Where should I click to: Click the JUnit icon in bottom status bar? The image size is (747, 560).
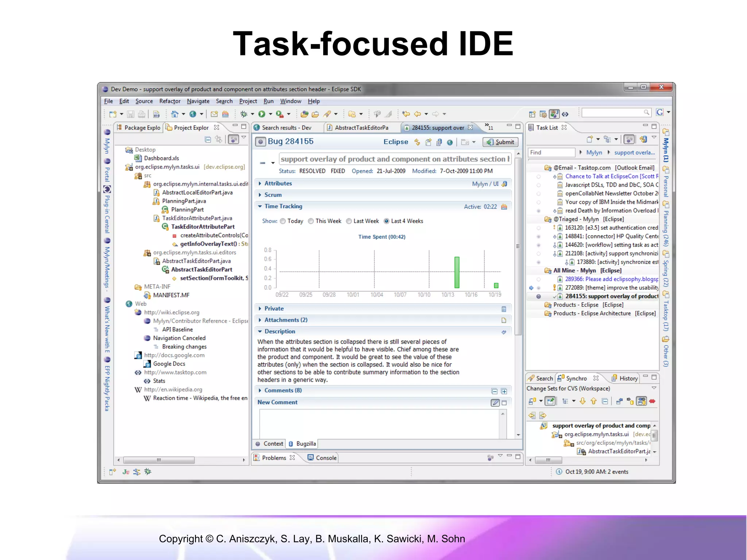click(x=126, y=472)
